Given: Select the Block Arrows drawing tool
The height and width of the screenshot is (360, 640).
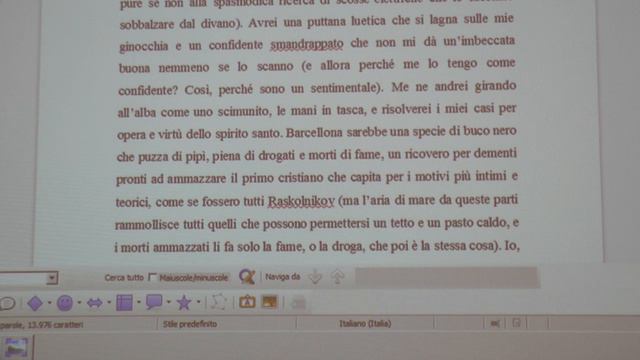Looking at the screenshot, I should click(95, 303).
